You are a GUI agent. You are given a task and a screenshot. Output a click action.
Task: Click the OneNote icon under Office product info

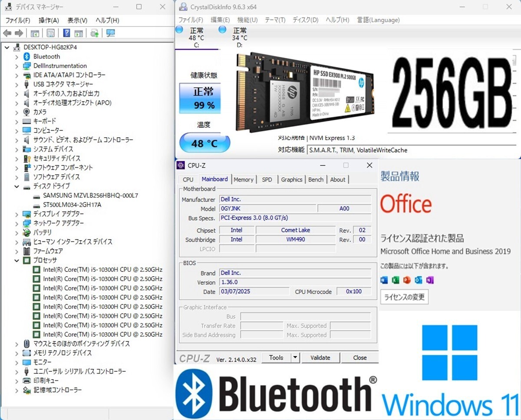[430, 280]
